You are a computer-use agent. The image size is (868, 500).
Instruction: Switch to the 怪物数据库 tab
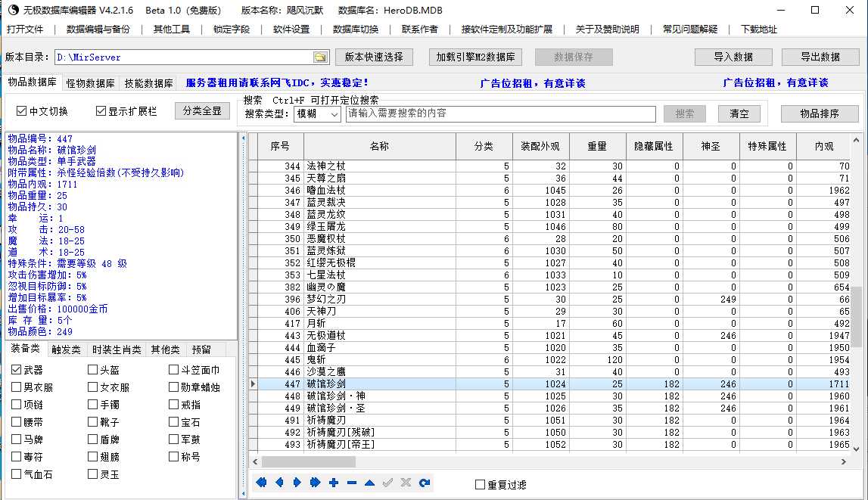(91, 83)
